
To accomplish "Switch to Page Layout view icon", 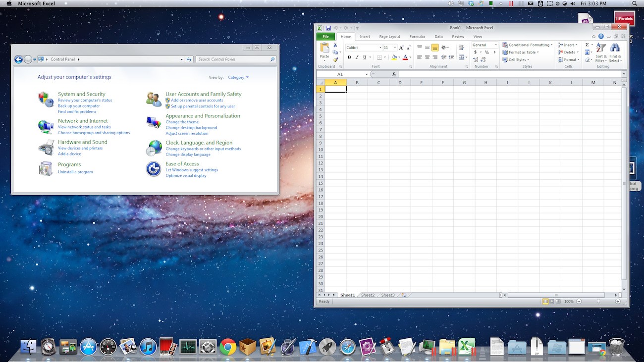I will (552, 301).
